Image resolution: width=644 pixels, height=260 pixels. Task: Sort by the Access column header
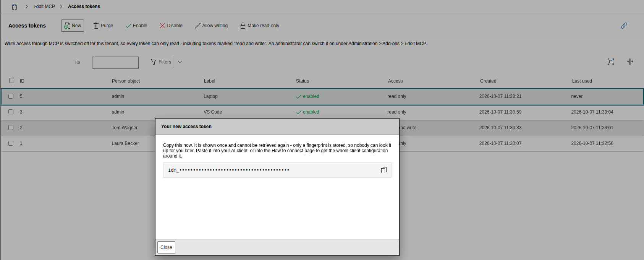pos(395,81)
